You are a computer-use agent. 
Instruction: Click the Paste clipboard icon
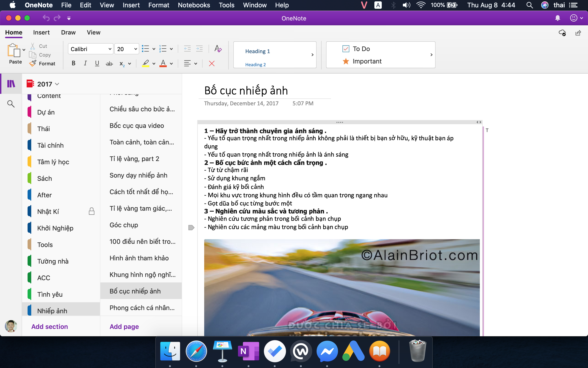14,50
